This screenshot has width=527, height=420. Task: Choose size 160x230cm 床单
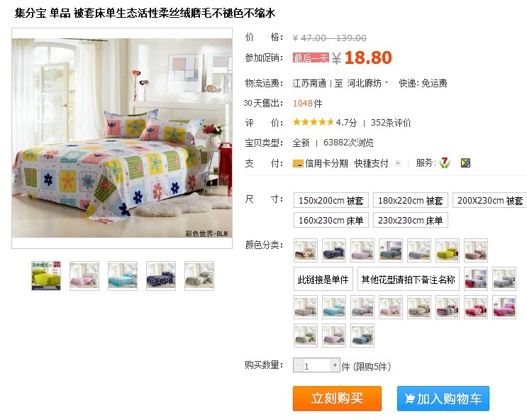point(331,220)
